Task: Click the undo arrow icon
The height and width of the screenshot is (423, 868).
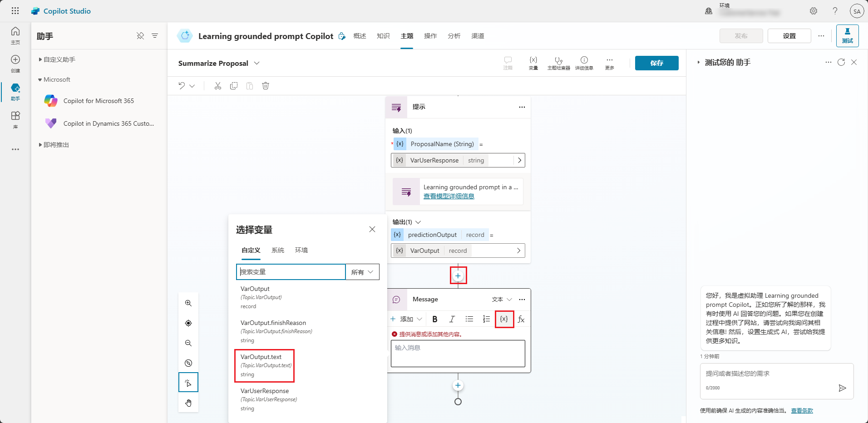Action: 182,86
